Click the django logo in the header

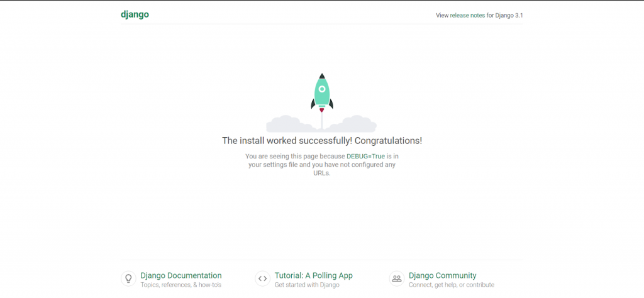(135, 15)
